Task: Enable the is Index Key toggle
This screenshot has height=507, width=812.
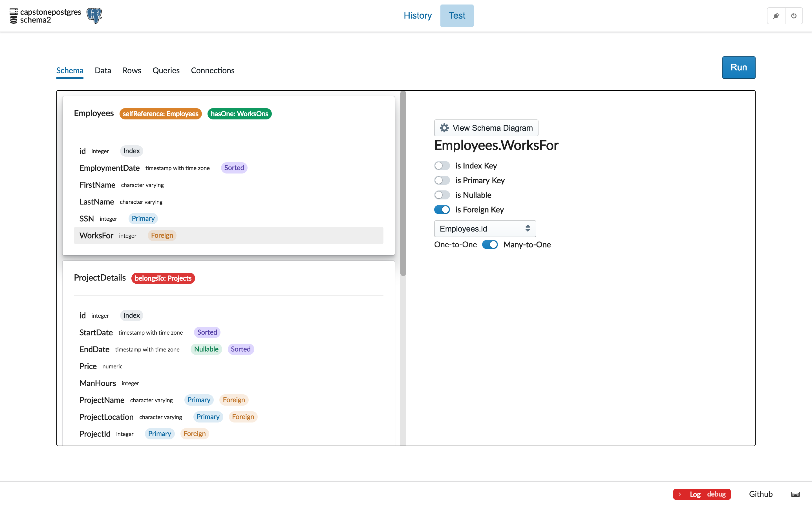Action: [x=442, y=166]
